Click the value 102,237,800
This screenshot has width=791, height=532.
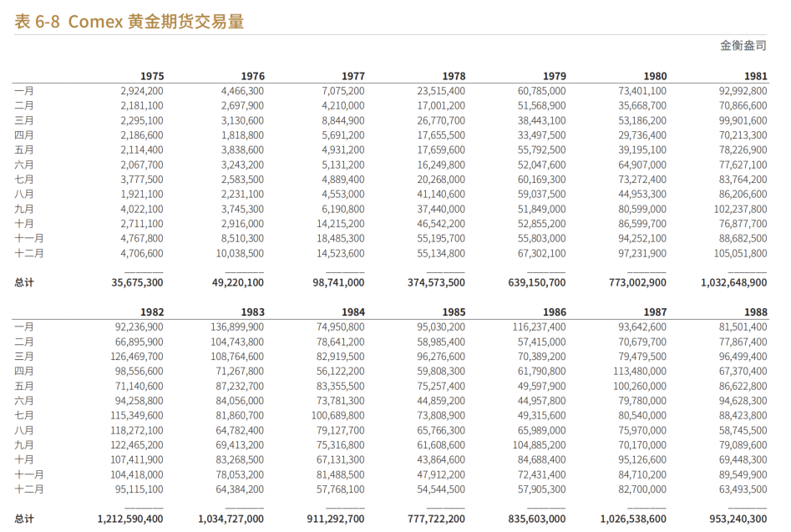pyautogui.click(x=740, y=209)
